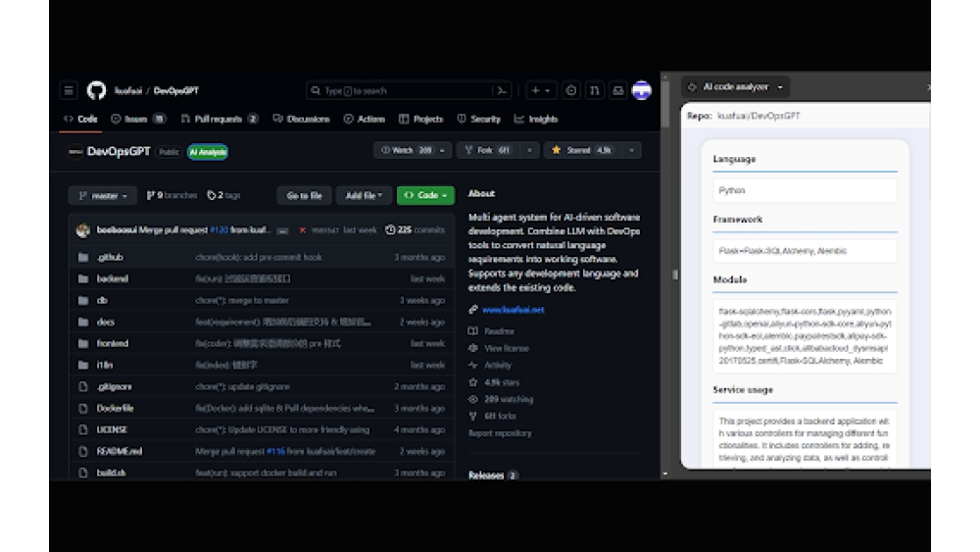Open the AI code analyzer panel dropdown
Image resolution: width=980 pixels, height=552 pixels.
pos(736,87)
